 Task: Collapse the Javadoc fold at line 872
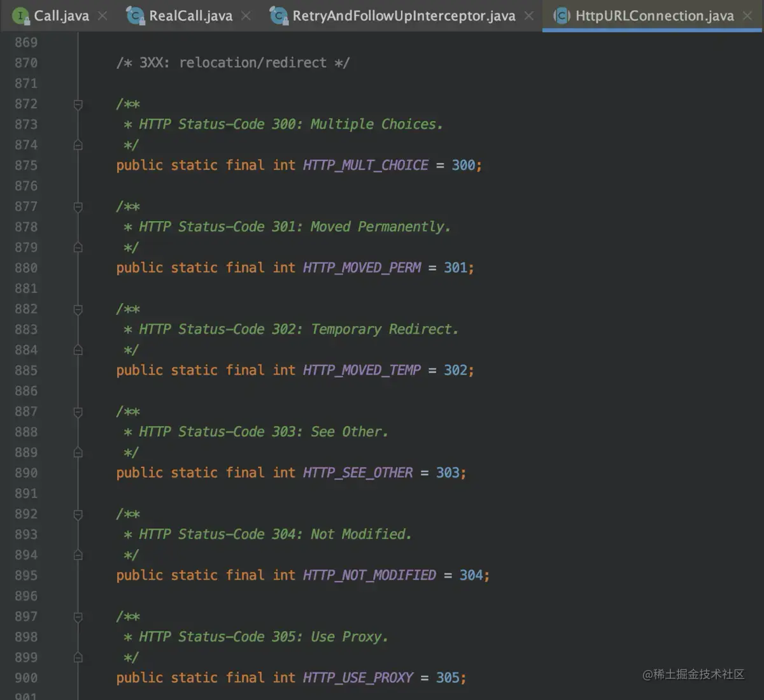pos(78,104)
